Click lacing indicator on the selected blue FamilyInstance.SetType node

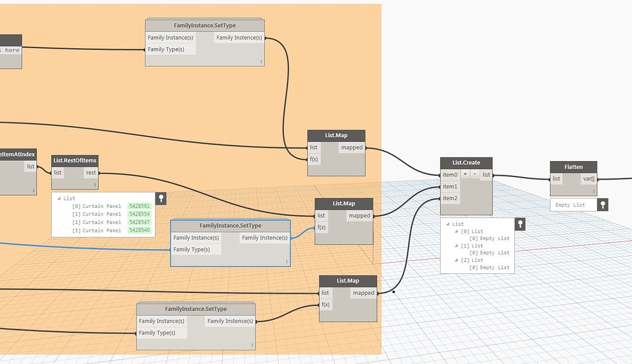(285, 262)
